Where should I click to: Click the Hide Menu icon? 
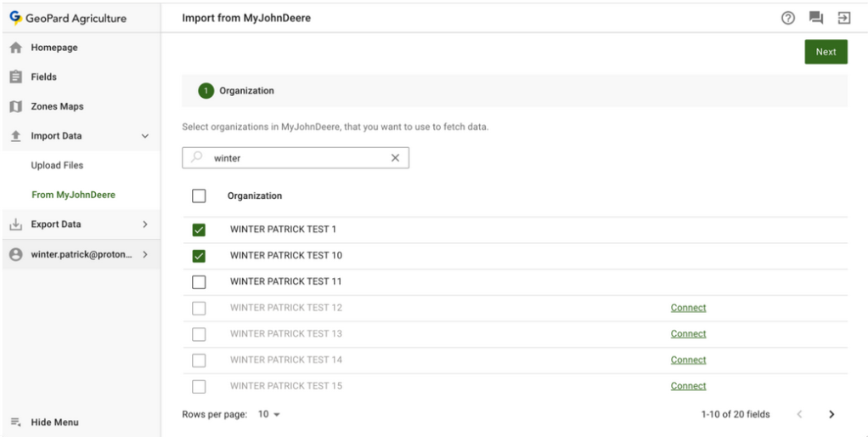[x=15, y=422]
